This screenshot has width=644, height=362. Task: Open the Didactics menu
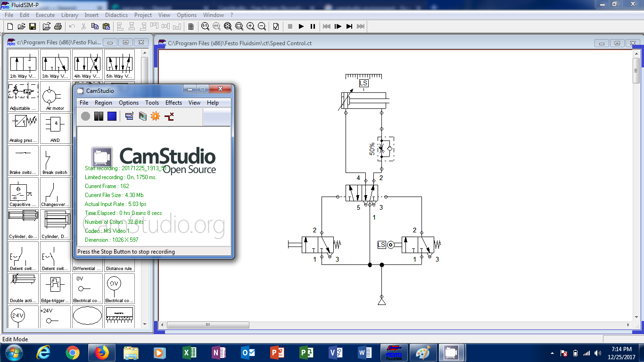click(116, 15)
